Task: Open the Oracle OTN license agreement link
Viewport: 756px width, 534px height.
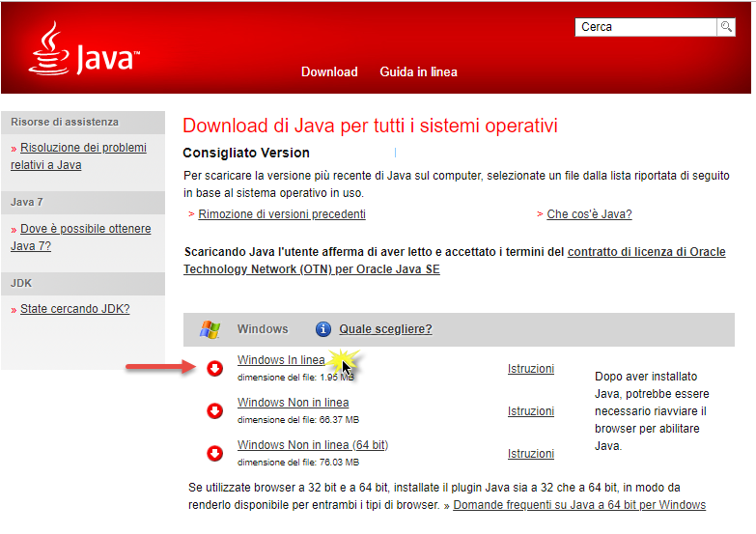Action: (x=454, y=261)
